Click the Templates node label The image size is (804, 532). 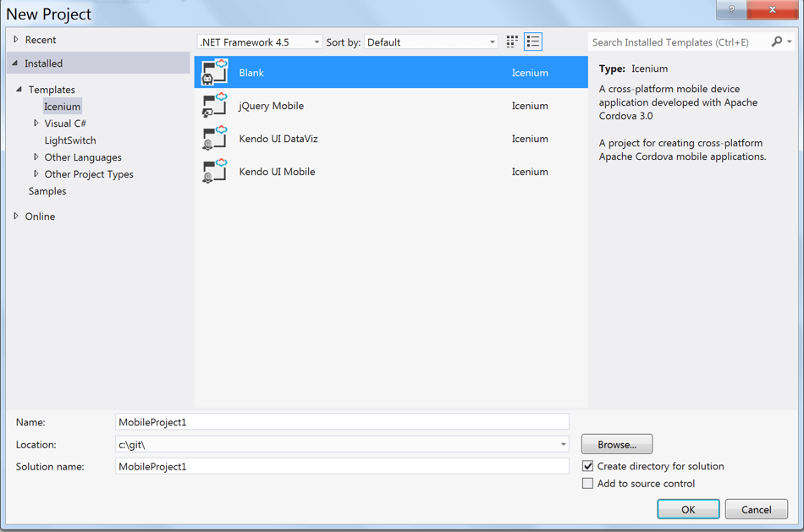[x=52, y=90]
